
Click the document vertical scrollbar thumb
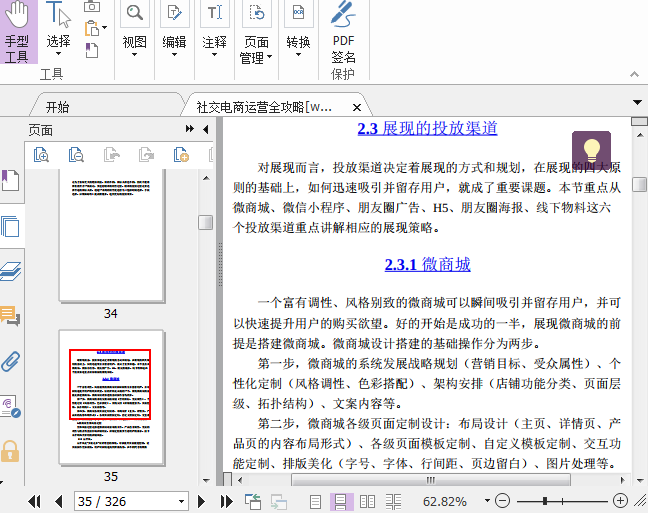tap(640, 184)
